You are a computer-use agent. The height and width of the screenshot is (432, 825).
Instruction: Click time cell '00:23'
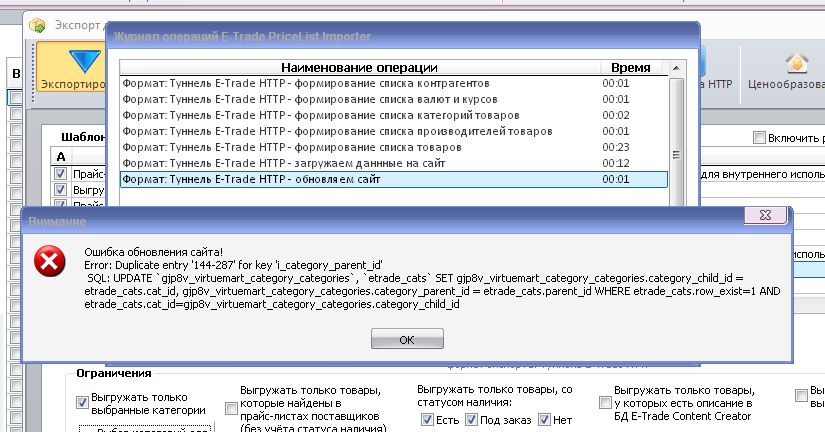point(616,147)
